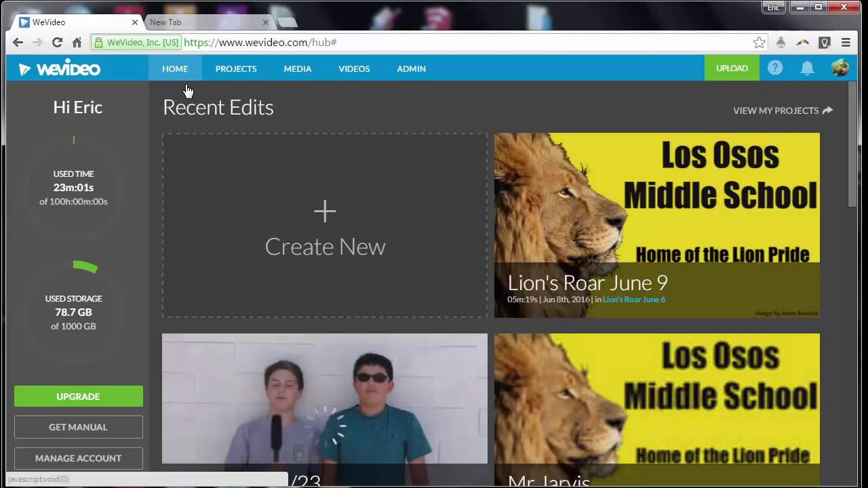Click the 'Hi Eric' greeting text
868x488 pixels.
(x=78, y=107)
